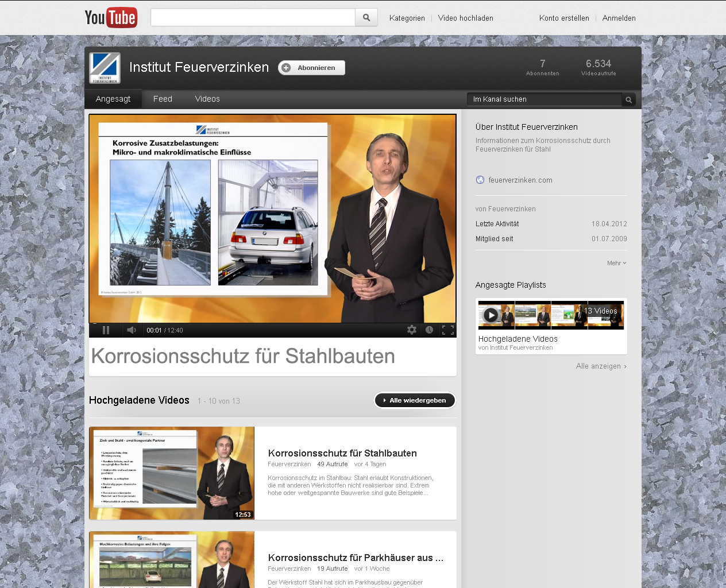Viewport: 726px width, 588px height.
Task: Open Video hochladen link
Action: click(466, 18)
